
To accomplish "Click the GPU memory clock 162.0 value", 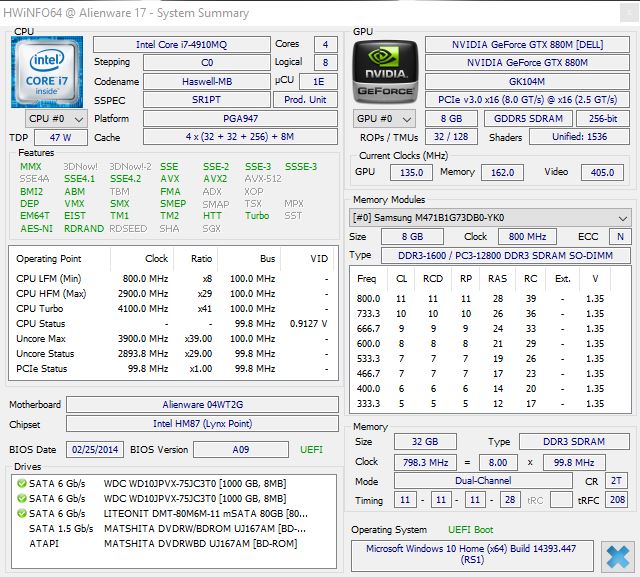I will tap(502, 172).
